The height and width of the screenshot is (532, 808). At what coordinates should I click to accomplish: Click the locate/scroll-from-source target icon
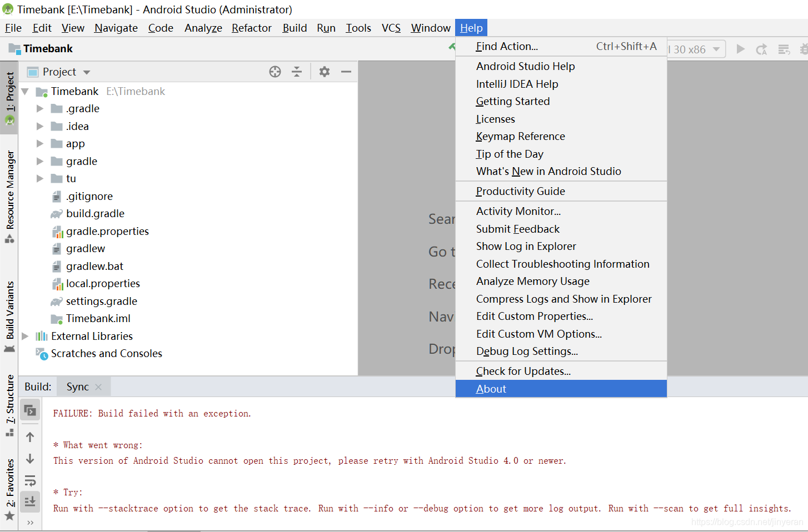coord(275,72)
